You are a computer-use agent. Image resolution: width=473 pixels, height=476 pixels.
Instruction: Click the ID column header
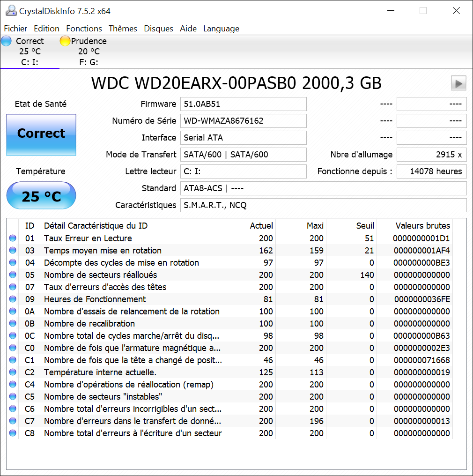coord(30,226)
